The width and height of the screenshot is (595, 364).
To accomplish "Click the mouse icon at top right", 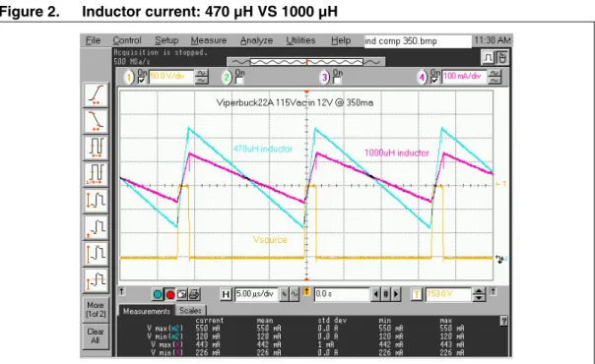I will (501, 58).
